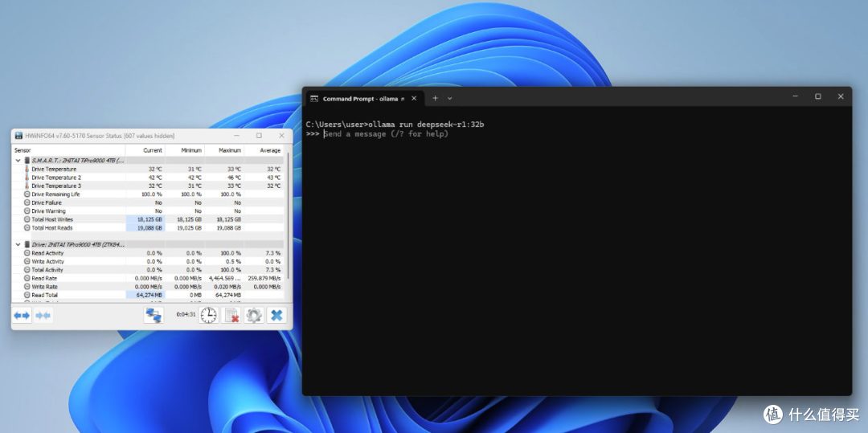Click the logging sheet icon with red X
The image size is (868, 433).
[x=231, y=316]
